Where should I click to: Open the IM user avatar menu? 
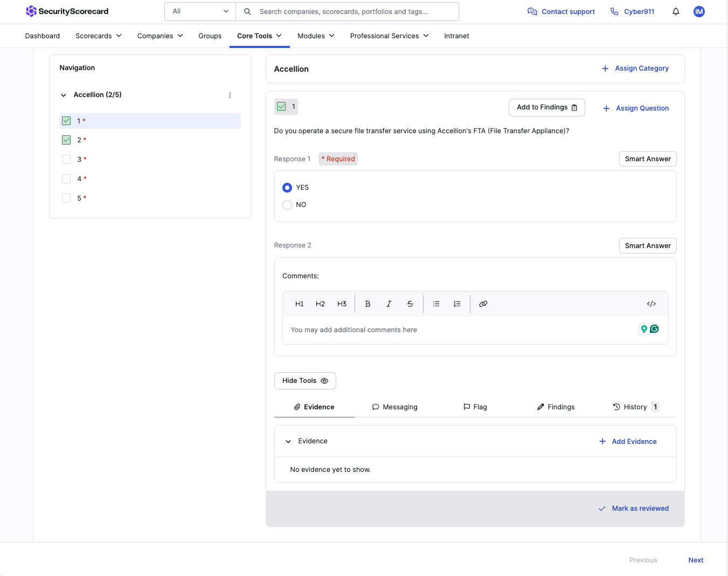(x=699, y=11)
